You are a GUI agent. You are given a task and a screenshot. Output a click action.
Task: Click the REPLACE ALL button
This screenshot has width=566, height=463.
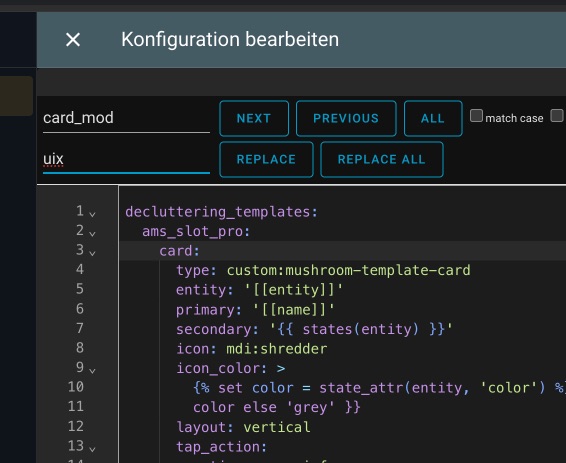[382, 160]
